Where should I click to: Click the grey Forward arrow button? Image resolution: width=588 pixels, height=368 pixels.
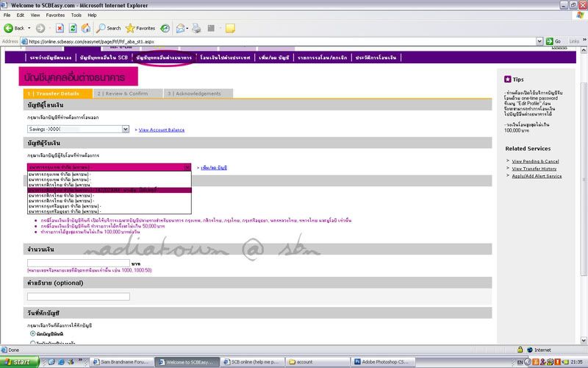[40, 28]
